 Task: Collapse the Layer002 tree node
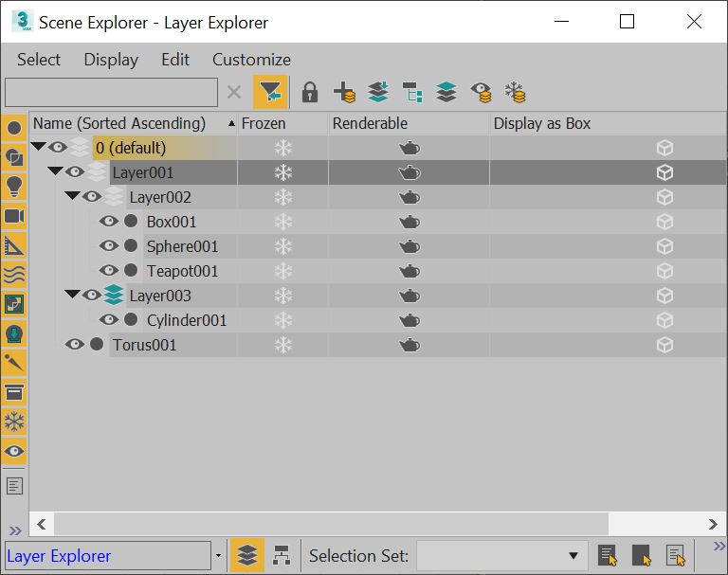click(x=72, y=197)
